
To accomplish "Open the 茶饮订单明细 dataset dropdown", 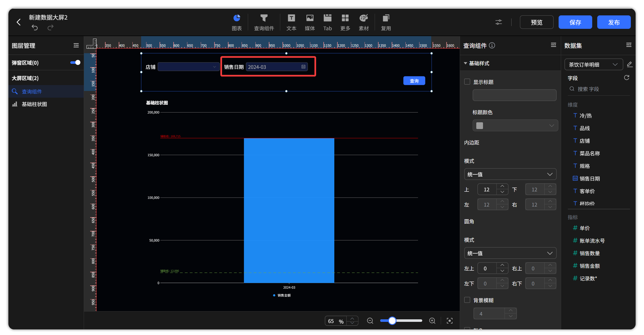I will [594, 65].
